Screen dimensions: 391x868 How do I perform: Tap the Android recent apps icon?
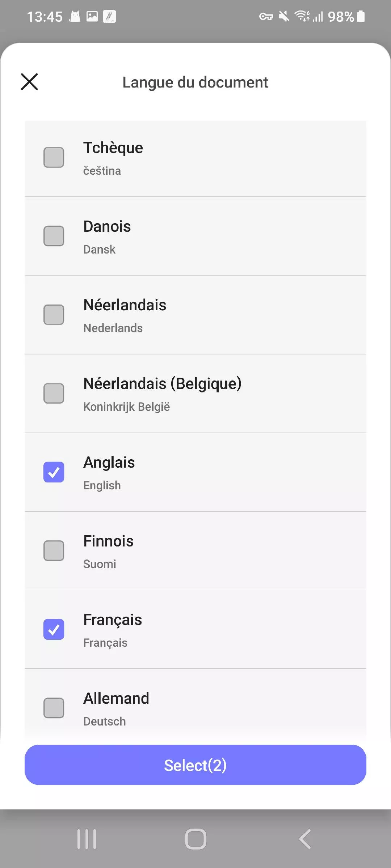[87, 839]
